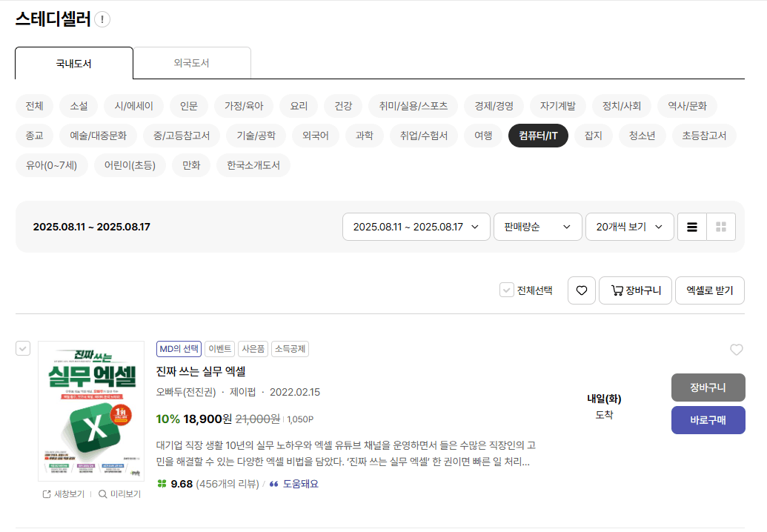Click the 이벤트 badge
The height and width of the screenshot is (532, 767).
219,349
